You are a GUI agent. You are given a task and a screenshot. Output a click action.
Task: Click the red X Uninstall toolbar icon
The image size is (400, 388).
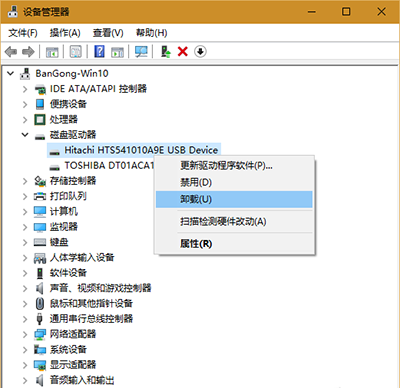183,52
